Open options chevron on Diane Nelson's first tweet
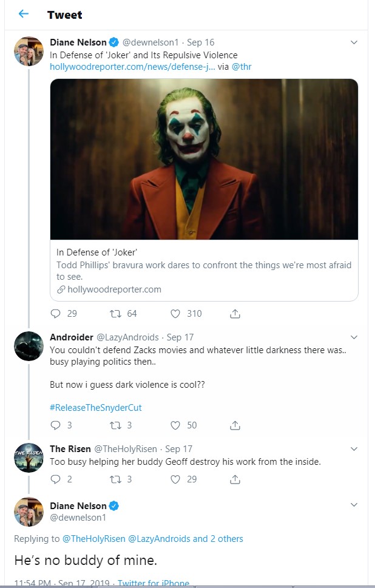This screenshot has width=375, height=588. [354, 42]
